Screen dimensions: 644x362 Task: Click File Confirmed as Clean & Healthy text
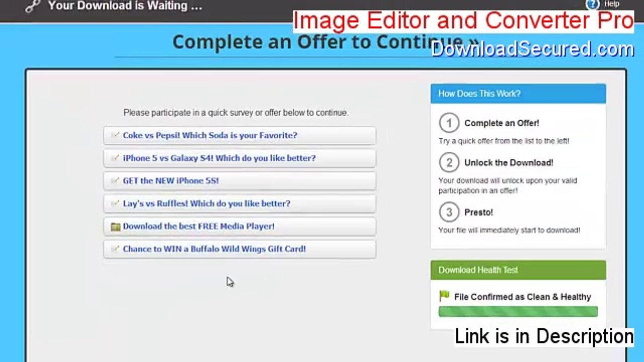(x=522, y=297)
